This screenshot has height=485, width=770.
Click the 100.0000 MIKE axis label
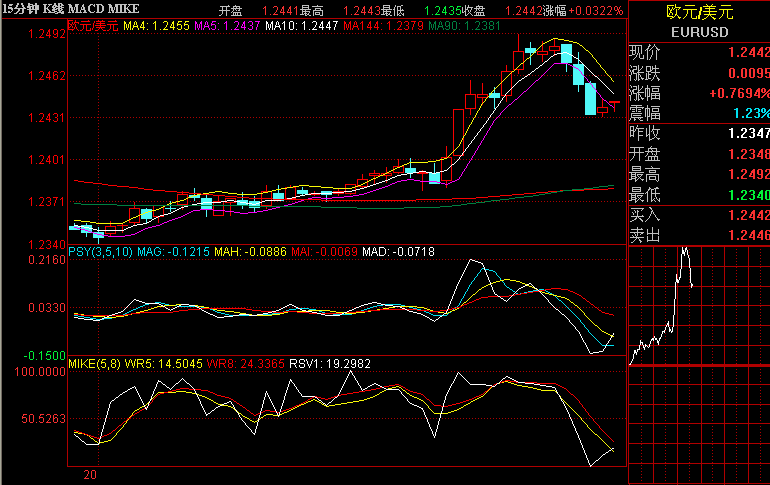(40, 372)
